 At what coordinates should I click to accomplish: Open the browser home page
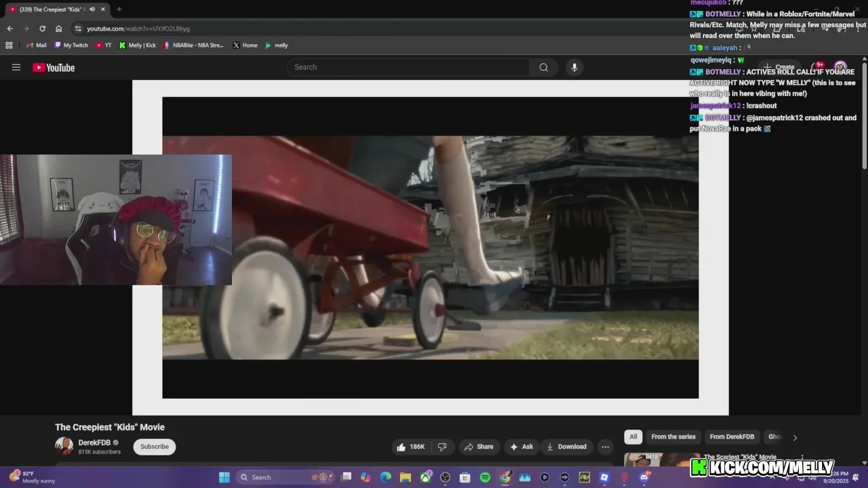tap(58, 28)
